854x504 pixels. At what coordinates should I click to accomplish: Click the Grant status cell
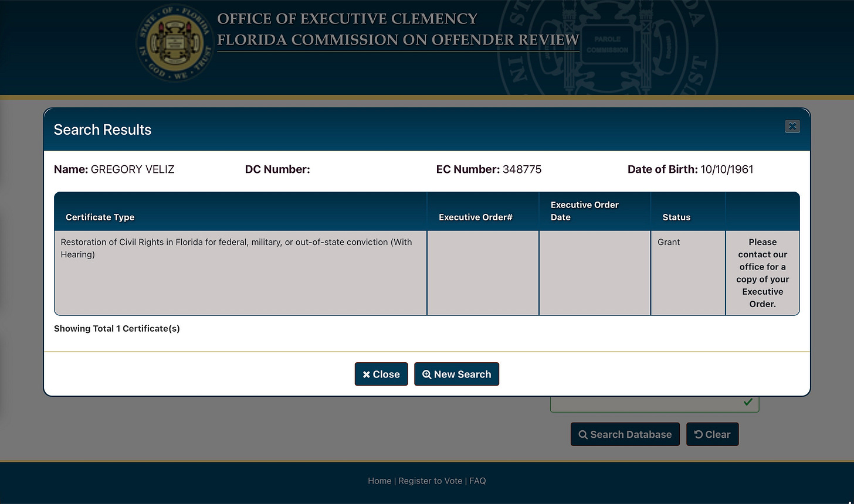pyautogui.click(x=688, y=273)
